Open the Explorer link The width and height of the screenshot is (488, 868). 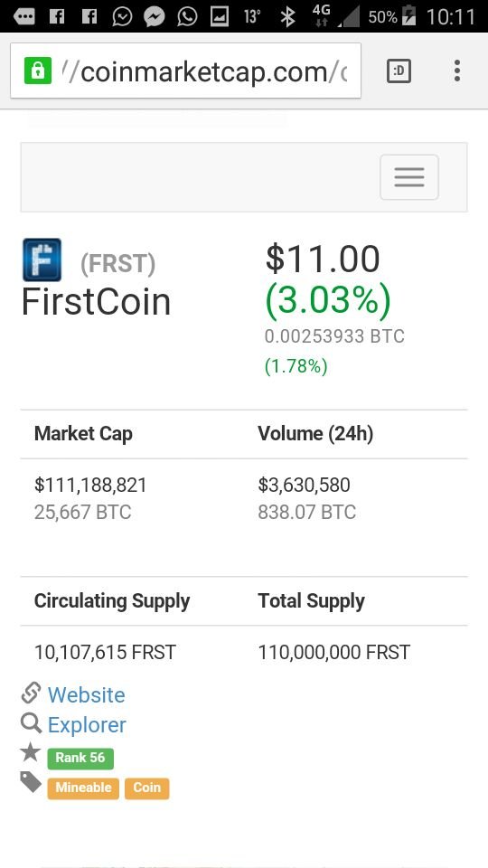[x=87, y=724]
